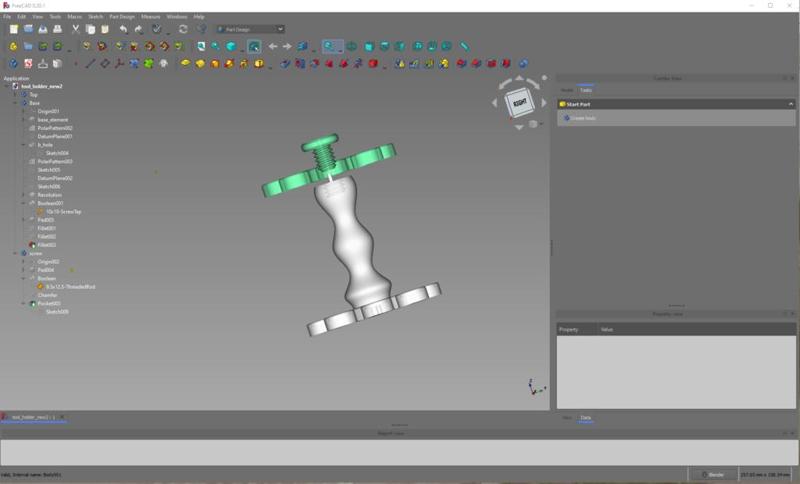
Task: Collapse the Base body tree node
Action: tap(15, 103)
